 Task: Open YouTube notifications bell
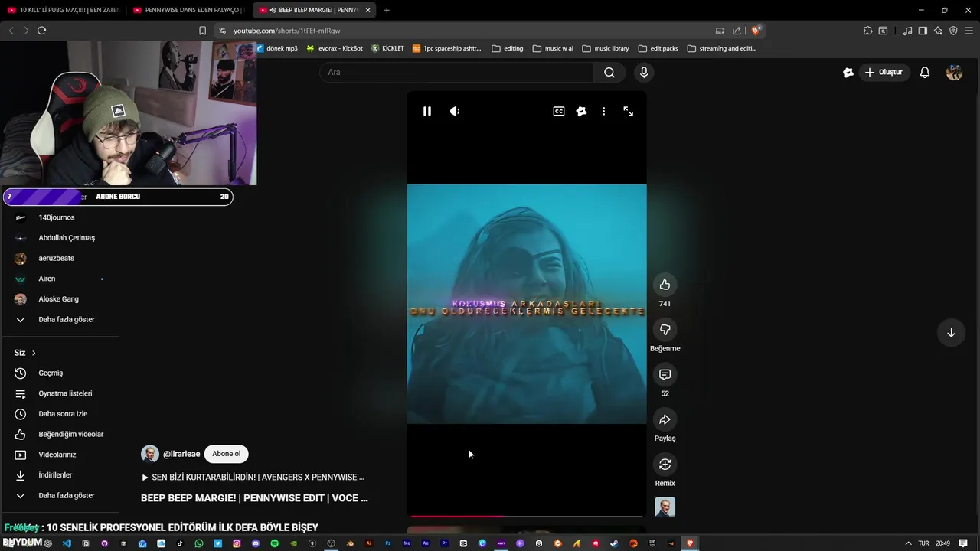click(x=925, y=72)
